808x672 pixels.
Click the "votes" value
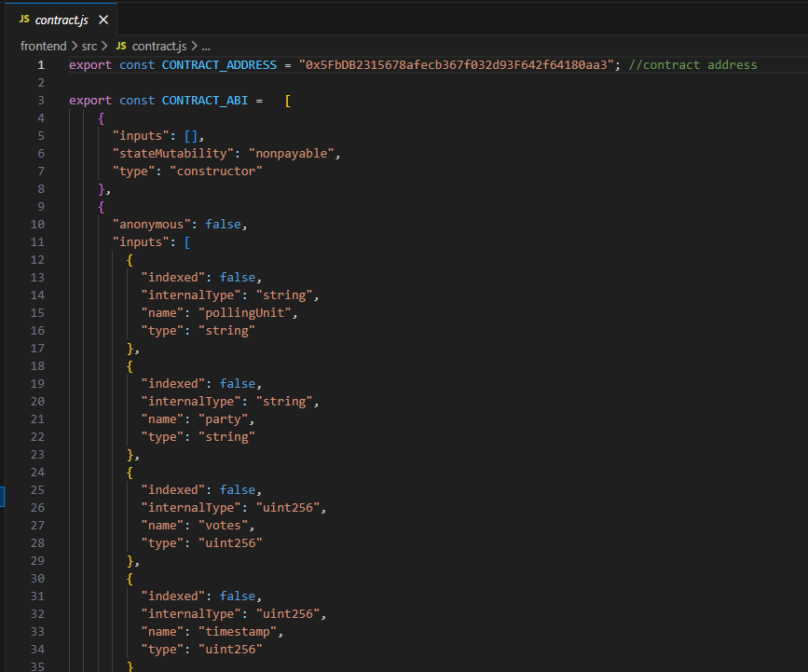[x=223, y=525]
